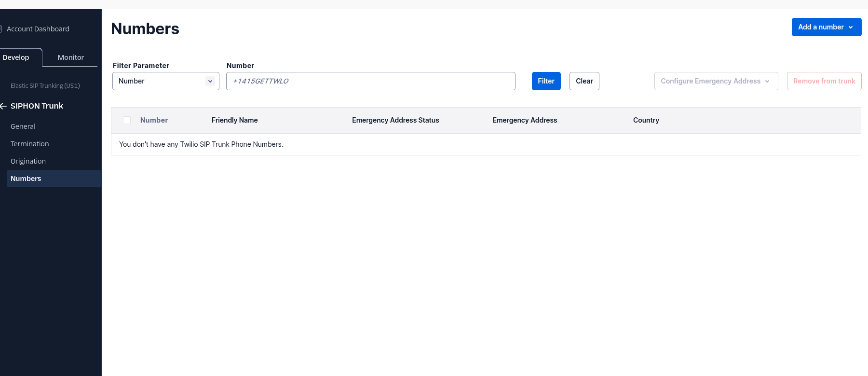This screenshot has height=376, width=868.
Task: Focus the Number search input field
Action: click(x=370, y=81)
